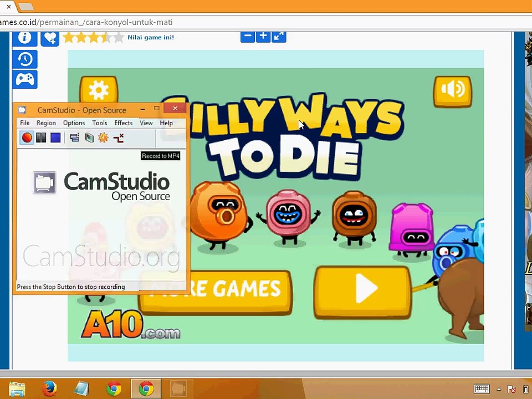Open the CamStudio Help menu
Viewport: 532px width, 399px height.
166,123
